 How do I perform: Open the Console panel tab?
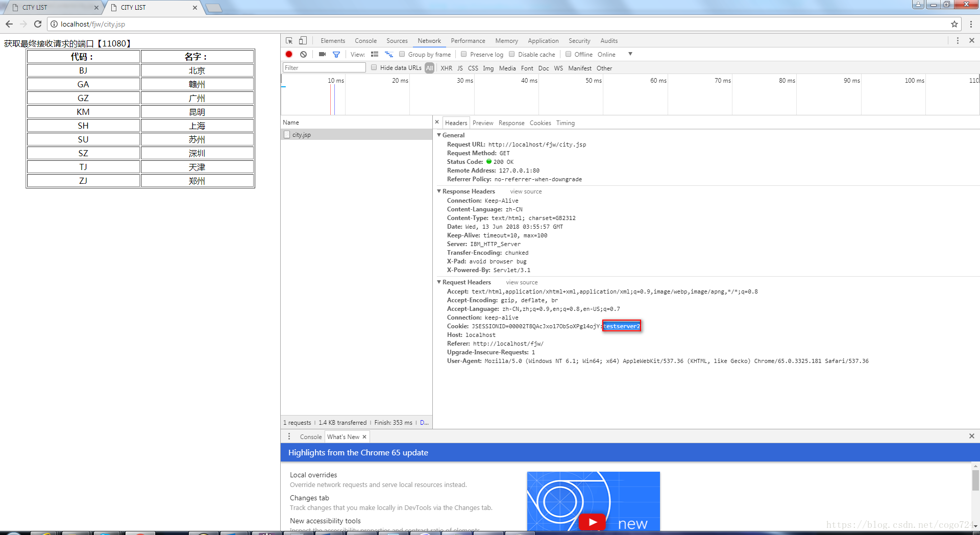[x=366, y=41]
